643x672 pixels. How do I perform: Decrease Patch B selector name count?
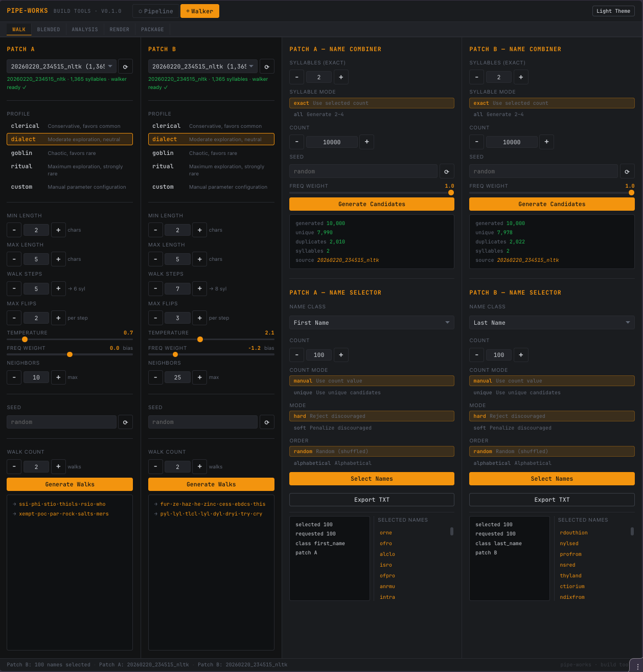(476, 355)
